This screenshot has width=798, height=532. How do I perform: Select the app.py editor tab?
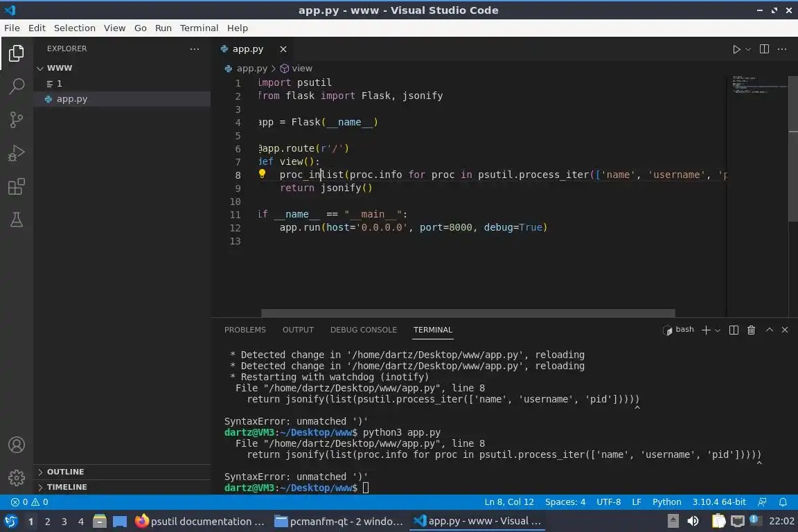click(248, 49)
